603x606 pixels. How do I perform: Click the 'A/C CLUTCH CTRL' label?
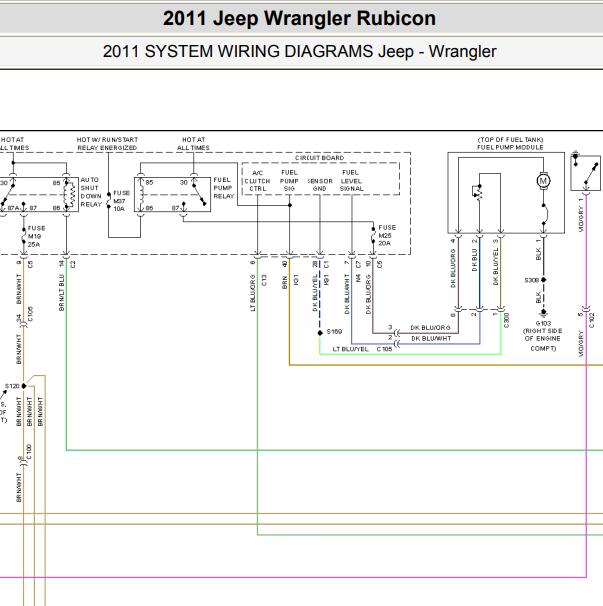coord(257,181)
